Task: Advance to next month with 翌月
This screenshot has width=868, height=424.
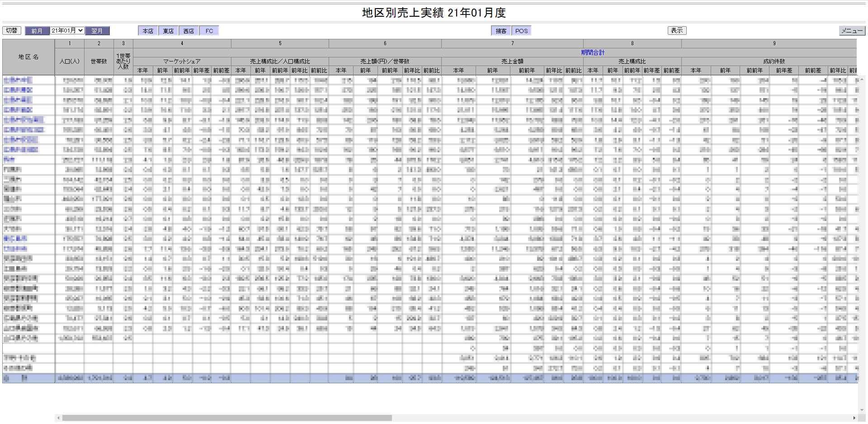Action: coord(97,31)
